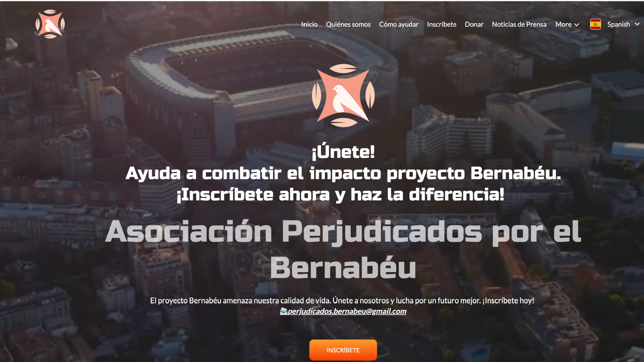Select 'Quiénes somos' navigation item
The height and width of the screenshot is (362, 644).
click(348, 24)
